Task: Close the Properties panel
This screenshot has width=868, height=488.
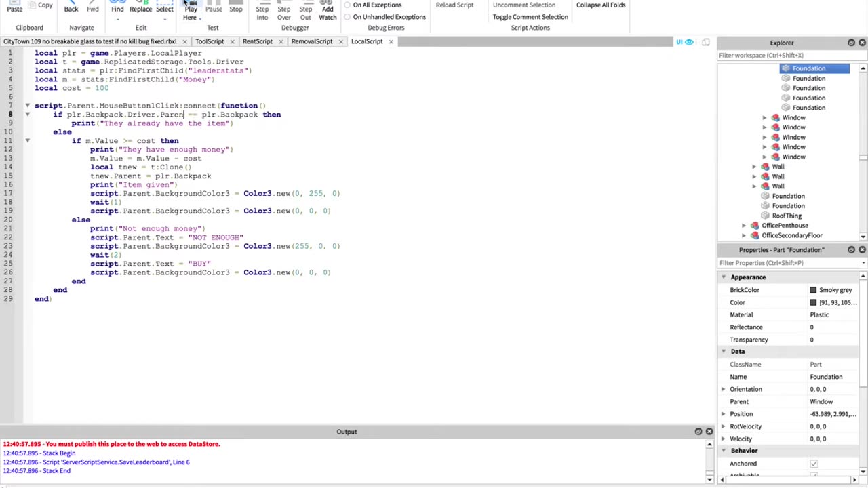Action: click(862, 249)
